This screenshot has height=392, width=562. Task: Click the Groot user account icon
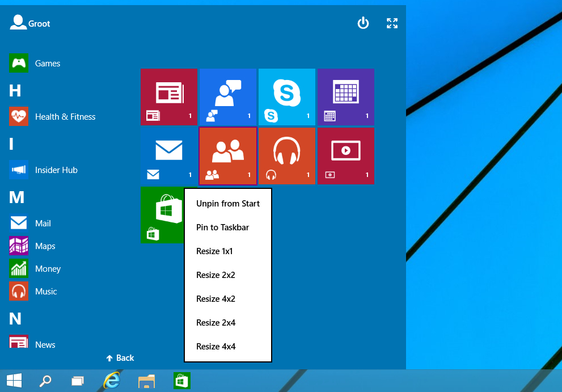click(18, 22)
